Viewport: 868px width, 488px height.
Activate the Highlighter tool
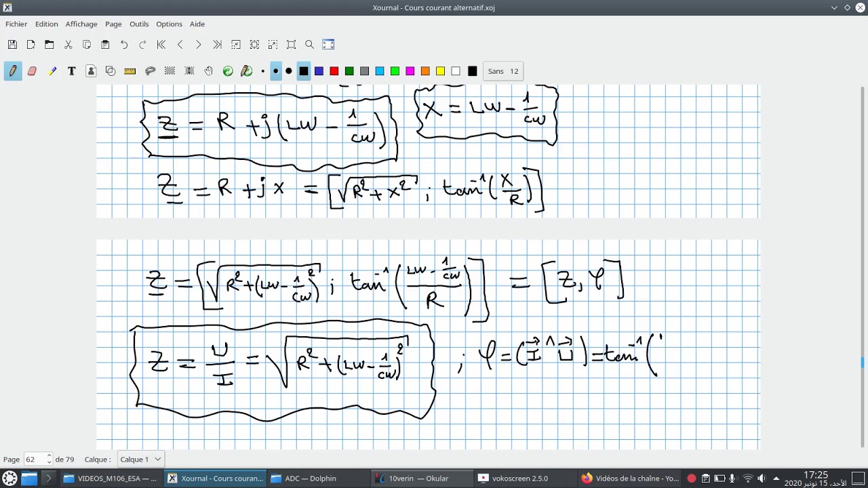[x=52, y=71]
